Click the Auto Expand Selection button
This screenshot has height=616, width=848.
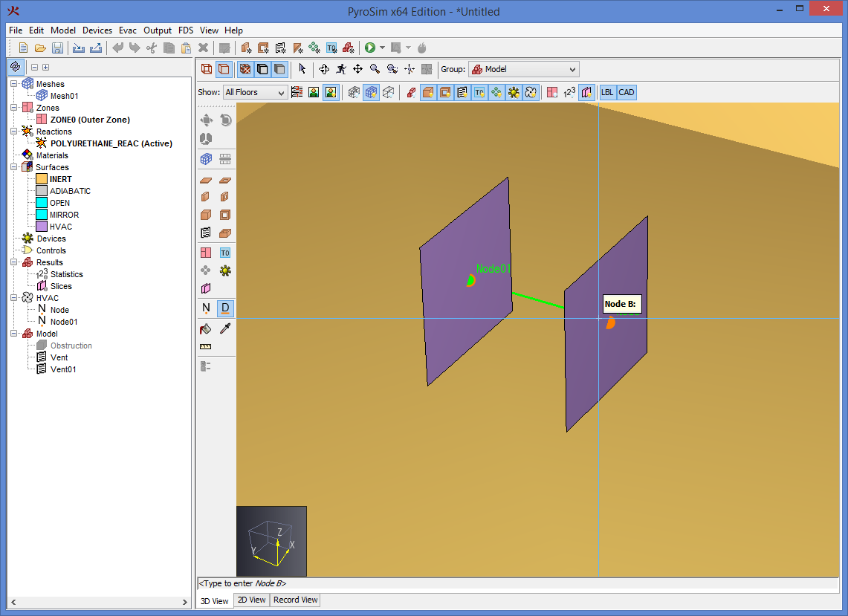pos(15,67)
